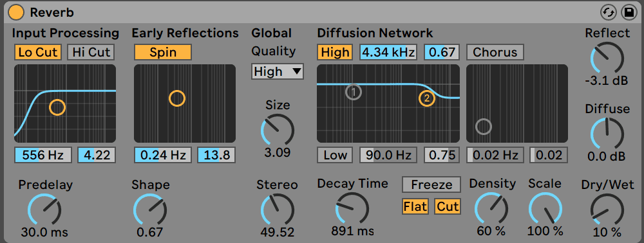Image resolution: width=644 pixels, height=243 pixels.
Task: Click the Diffuse value 0.0 dB
Action: coord(607,157)
